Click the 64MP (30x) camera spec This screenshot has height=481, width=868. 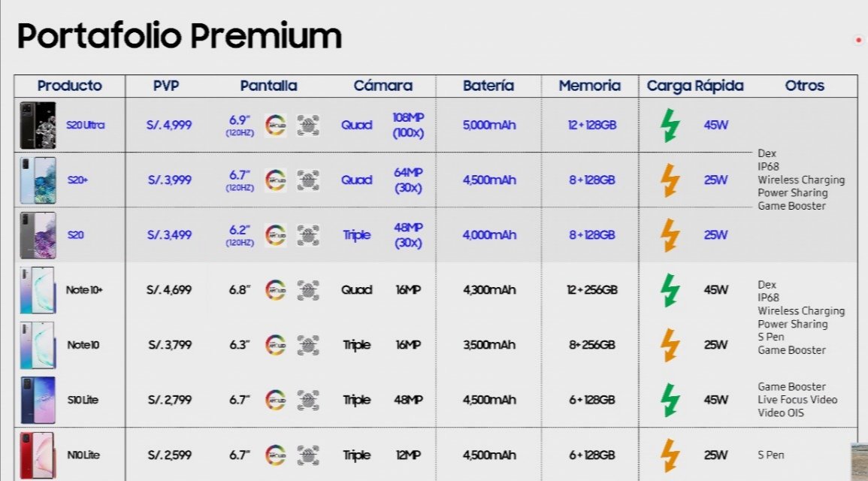click(x=409, y=180)
